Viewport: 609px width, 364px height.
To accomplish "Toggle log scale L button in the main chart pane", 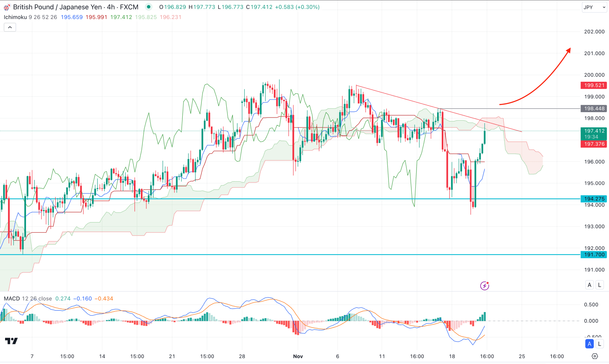I will pos(599,285).
